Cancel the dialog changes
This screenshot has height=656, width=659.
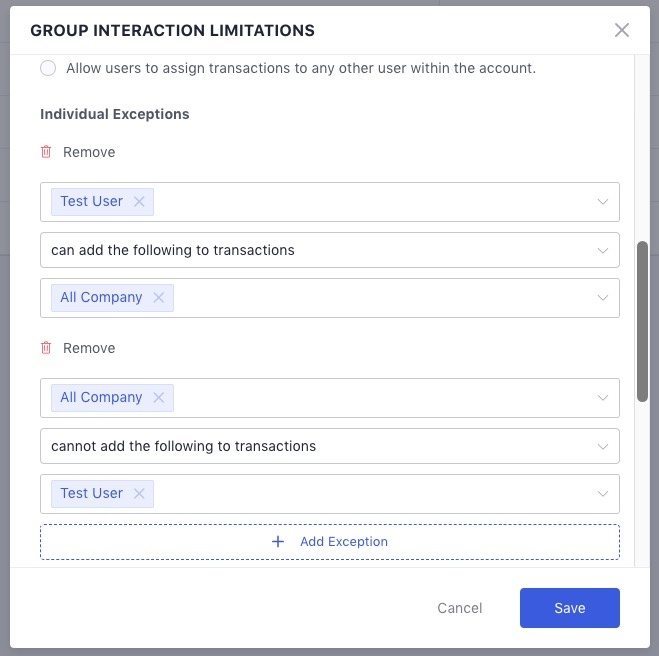tap(460, 608)
